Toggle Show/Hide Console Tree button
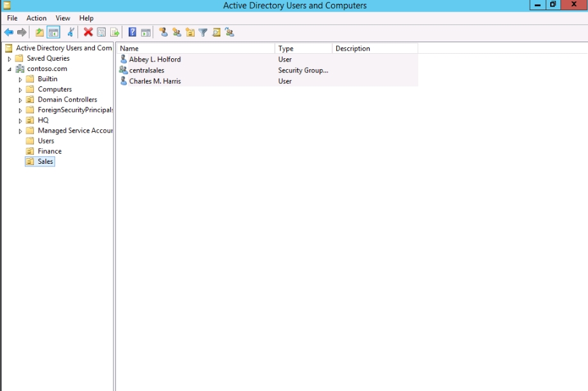 click(x=53, y=33)
